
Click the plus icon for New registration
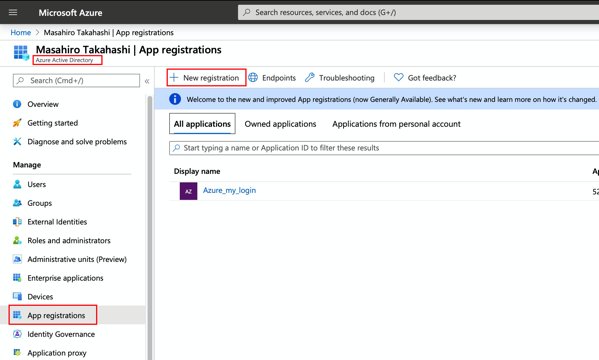(x=174, y=78)
